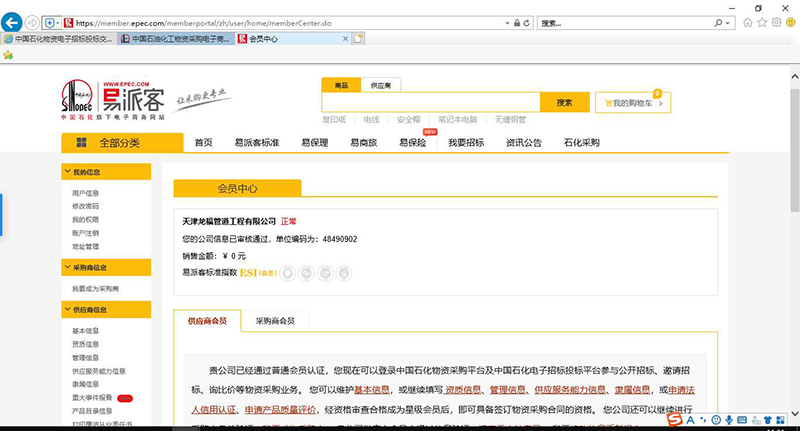
Task: Collapse the 采购商信息 sidebar section
Action: pyautogui.click(x=106, y=267)
